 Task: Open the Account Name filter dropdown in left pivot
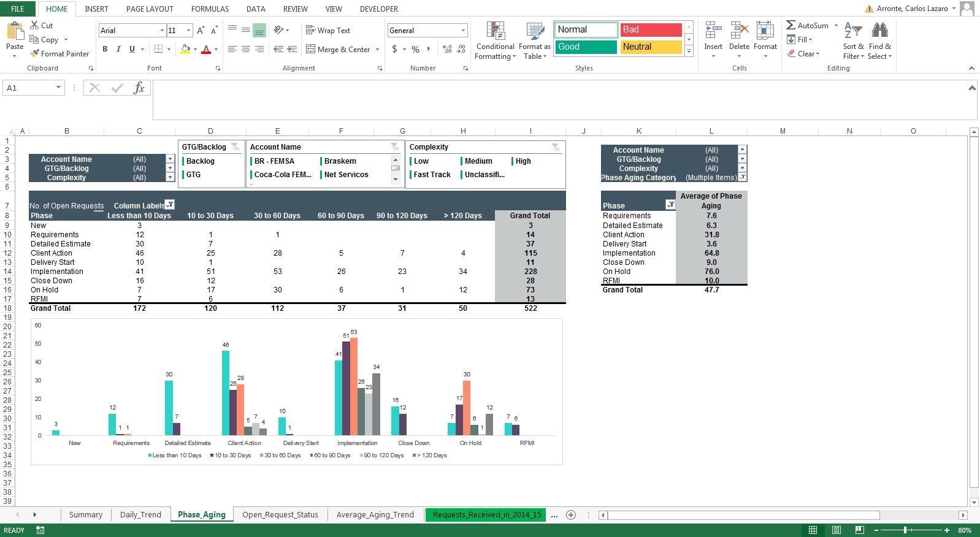coord(170,159)
